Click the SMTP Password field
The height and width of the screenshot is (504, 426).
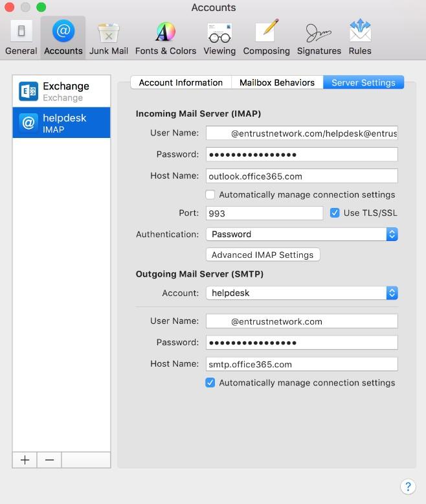pyautogui.click(x=302, y=343)
